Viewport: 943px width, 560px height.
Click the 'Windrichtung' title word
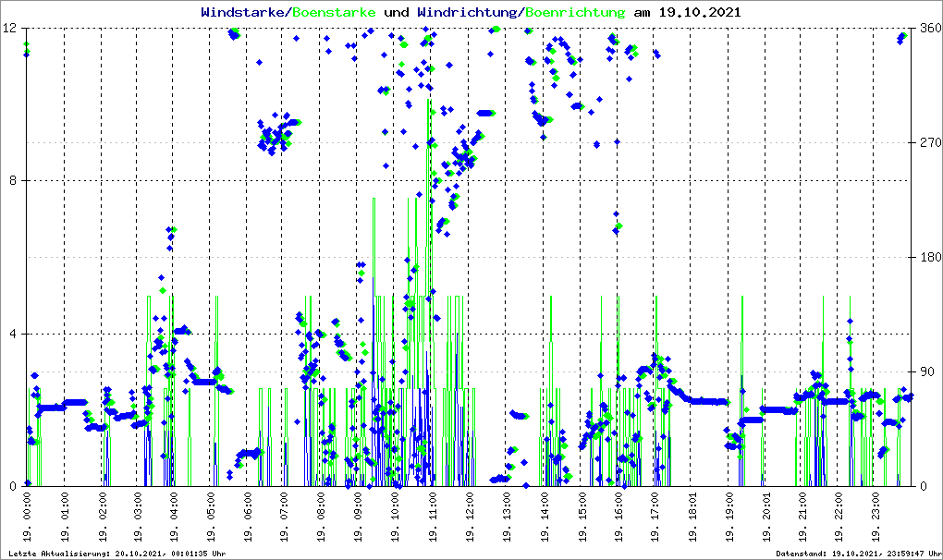point(467,12)
